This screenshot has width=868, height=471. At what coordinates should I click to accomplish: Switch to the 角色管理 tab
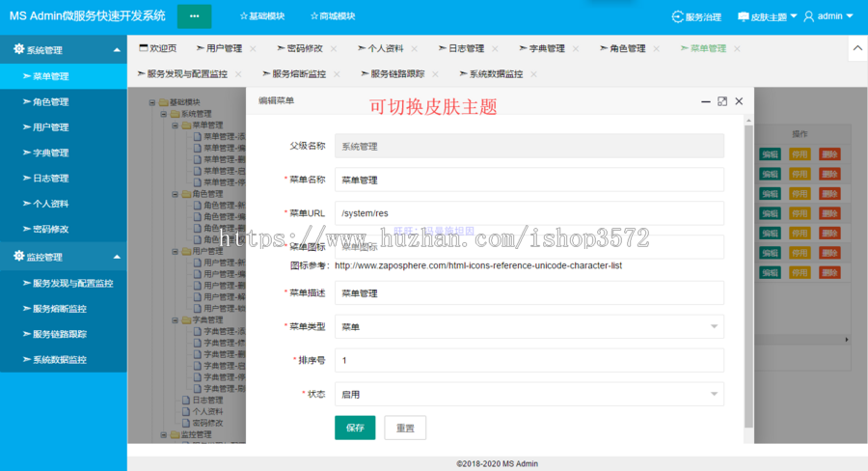623,48
